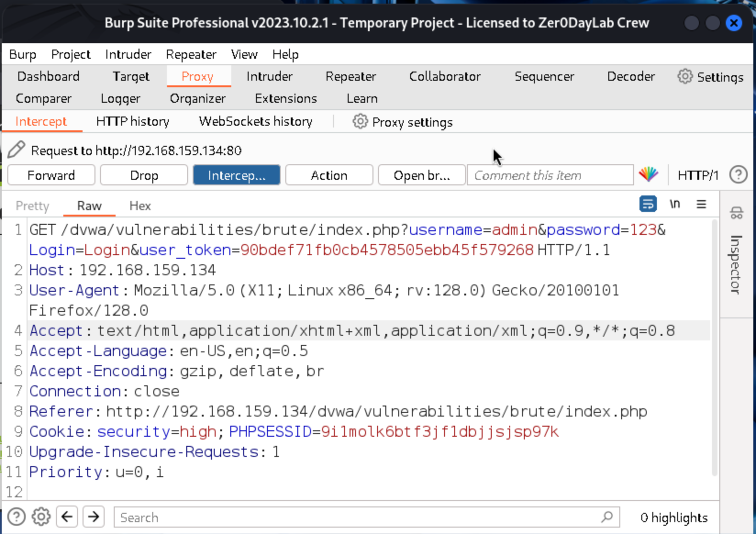Switch to the Comparer tab
This screenshot has height=534, width=756.
coord(44,98)
